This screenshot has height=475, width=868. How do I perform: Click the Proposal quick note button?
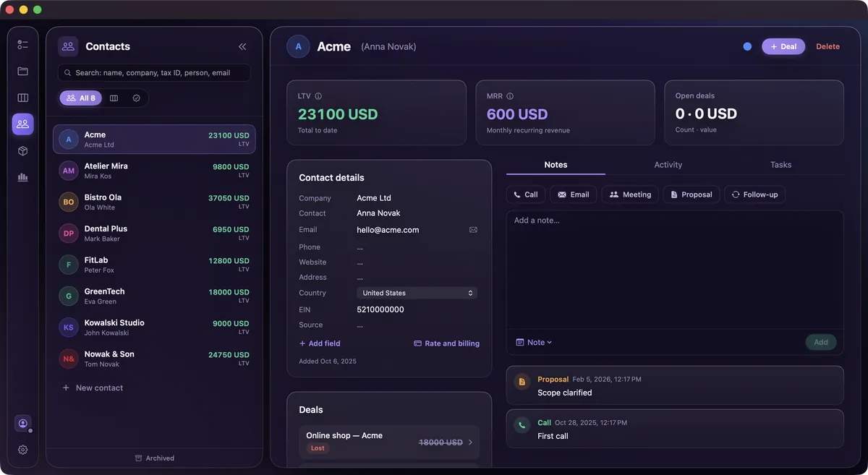(692, 194)
